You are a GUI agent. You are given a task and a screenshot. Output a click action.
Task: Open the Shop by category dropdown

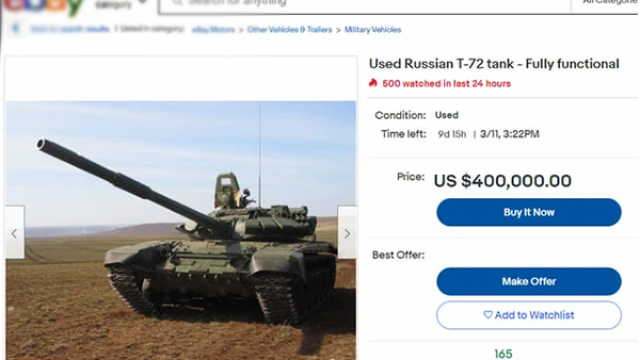[120, 4]
